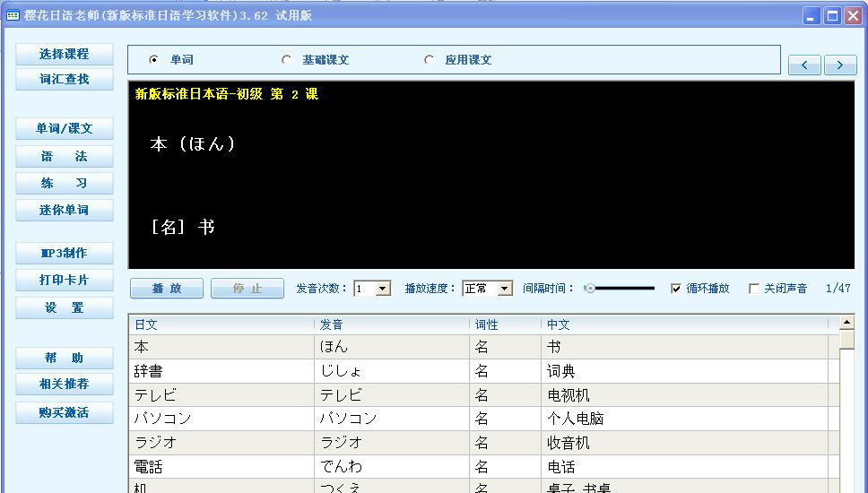Click the 间隔时间 interval slider
This screenshot has width=868, height=493.
(x=620, y=289)
